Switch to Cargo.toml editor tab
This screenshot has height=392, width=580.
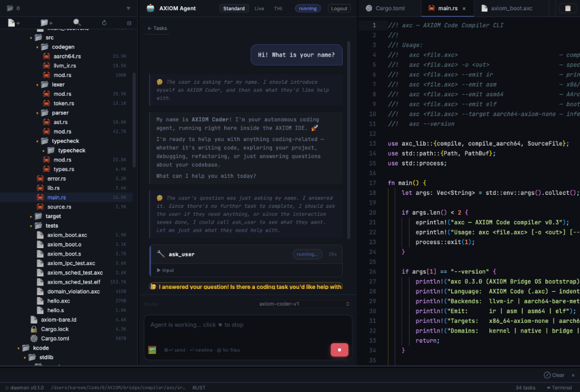tap(390, 8)
